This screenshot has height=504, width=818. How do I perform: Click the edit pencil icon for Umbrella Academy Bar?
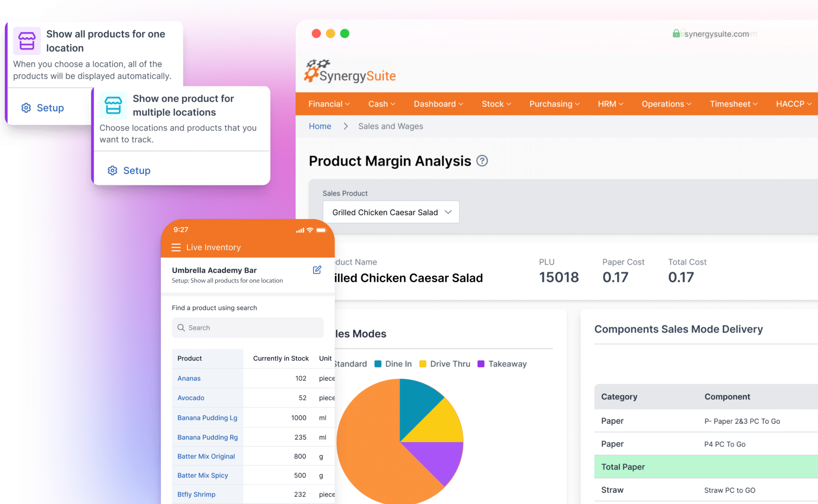tap(317, 270)
